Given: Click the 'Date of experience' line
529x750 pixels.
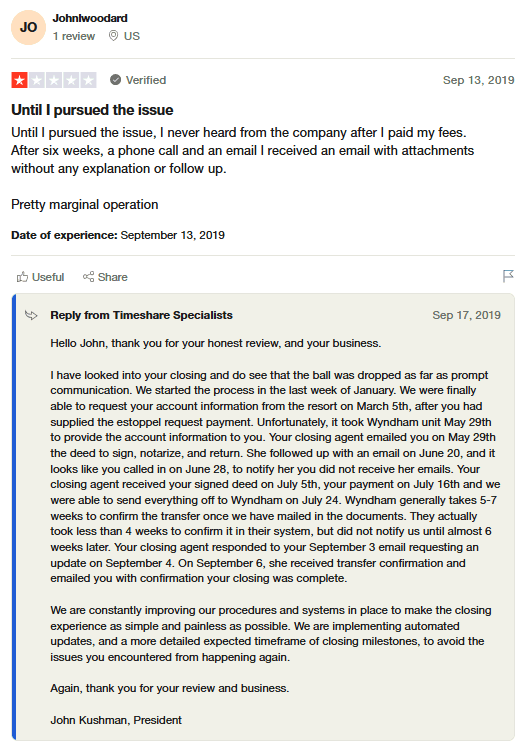Looking at the screenshot, I should (x=118, y=235).
